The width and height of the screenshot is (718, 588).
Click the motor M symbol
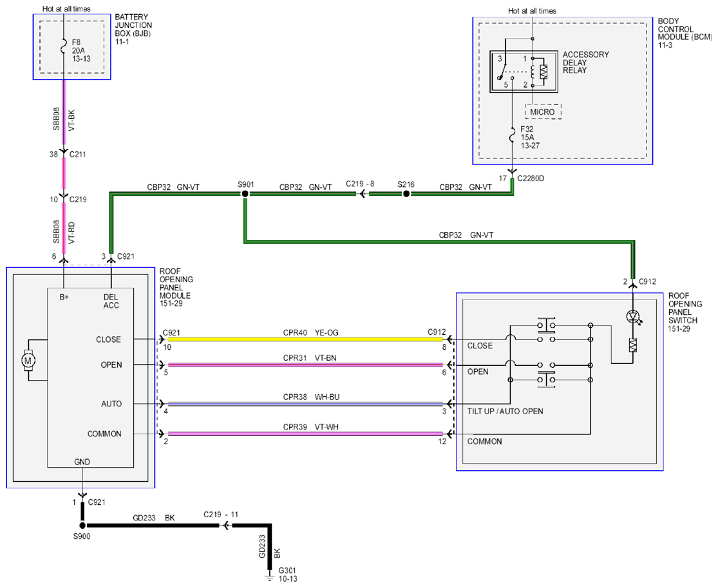pyautogui.click(x=28, y=361)
